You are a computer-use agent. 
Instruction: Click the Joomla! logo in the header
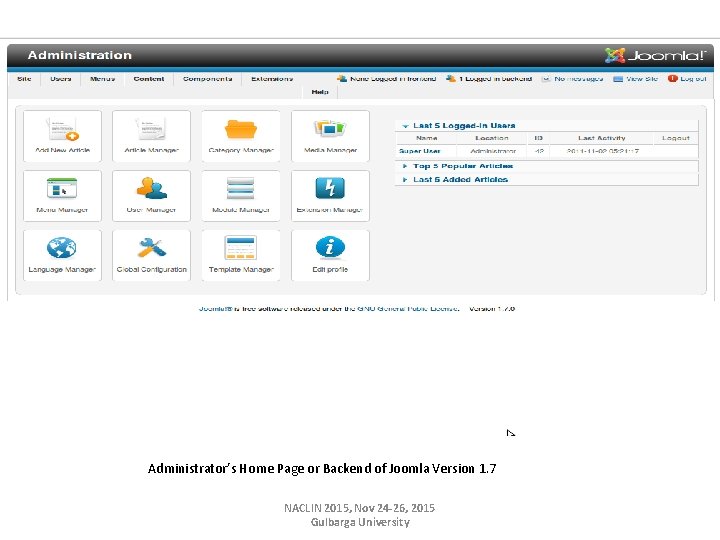(655, 56)
